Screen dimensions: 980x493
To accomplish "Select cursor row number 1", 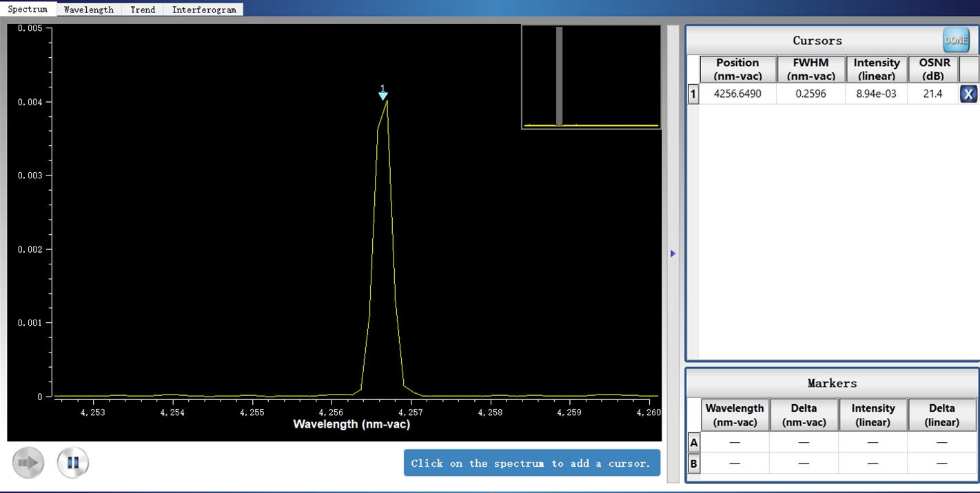I will tap(693, 94).
